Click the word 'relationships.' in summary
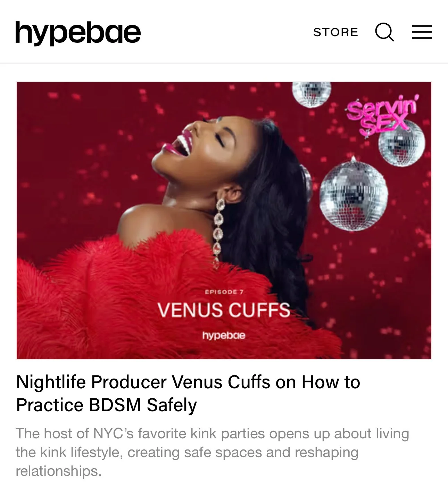This screenshot has width=448, height=487. [58, 471]
